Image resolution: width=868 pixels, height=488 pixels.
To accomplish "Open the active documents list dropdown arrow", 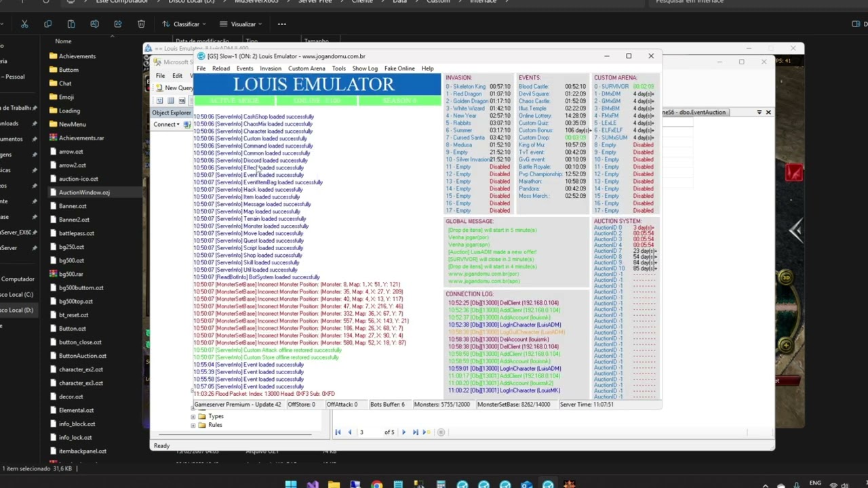I will (x=759, y=113).
